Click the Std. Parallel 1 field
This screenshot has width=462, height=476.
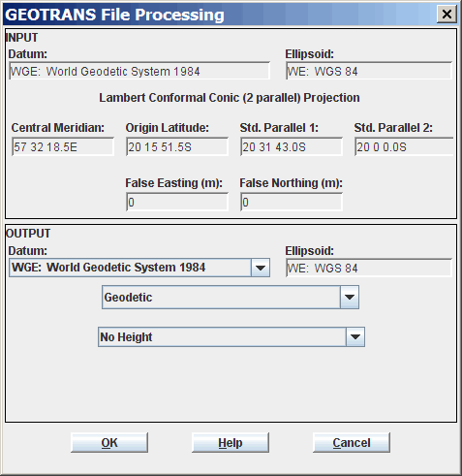tap(292, 147)
